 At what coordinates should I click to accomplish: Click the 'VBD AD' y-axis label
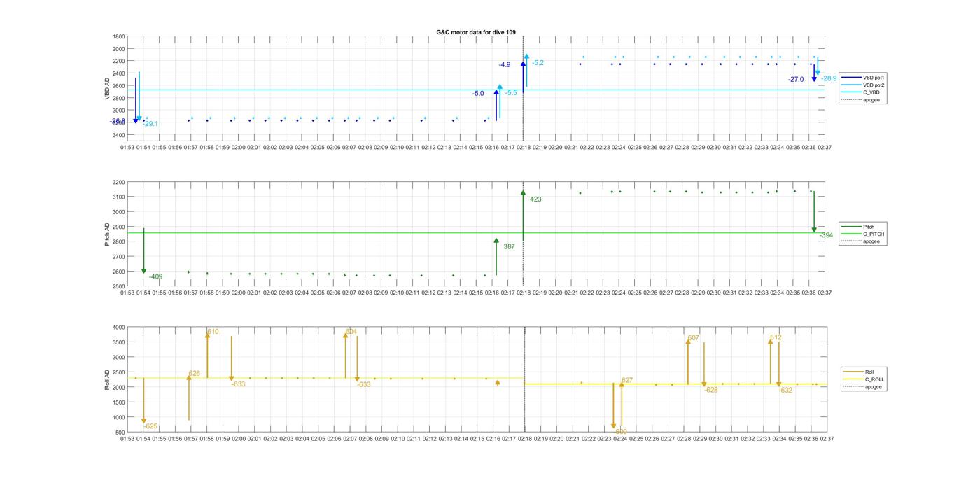click(107, 87)
